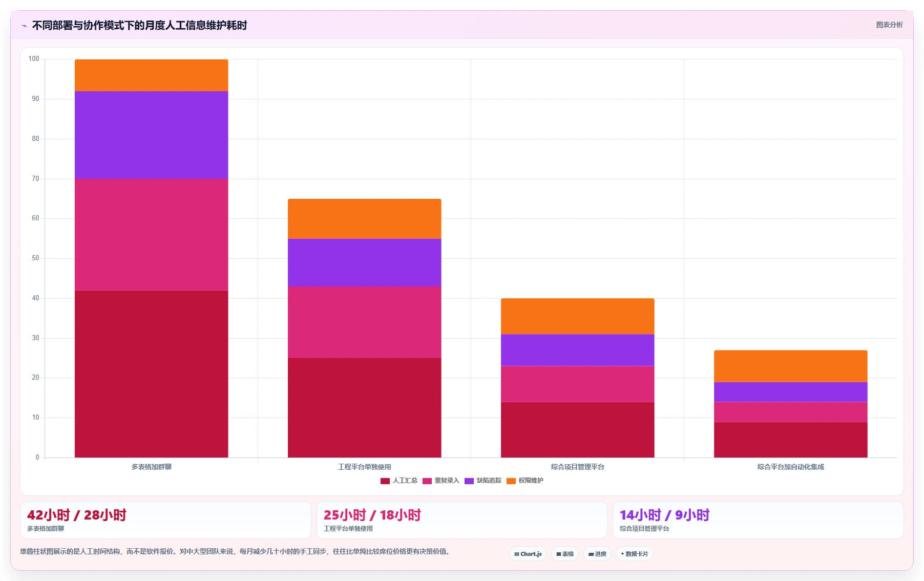Click the pink segment of 综合项目管理平台 bar
This screenshot has width=924, height=581.
577,384
